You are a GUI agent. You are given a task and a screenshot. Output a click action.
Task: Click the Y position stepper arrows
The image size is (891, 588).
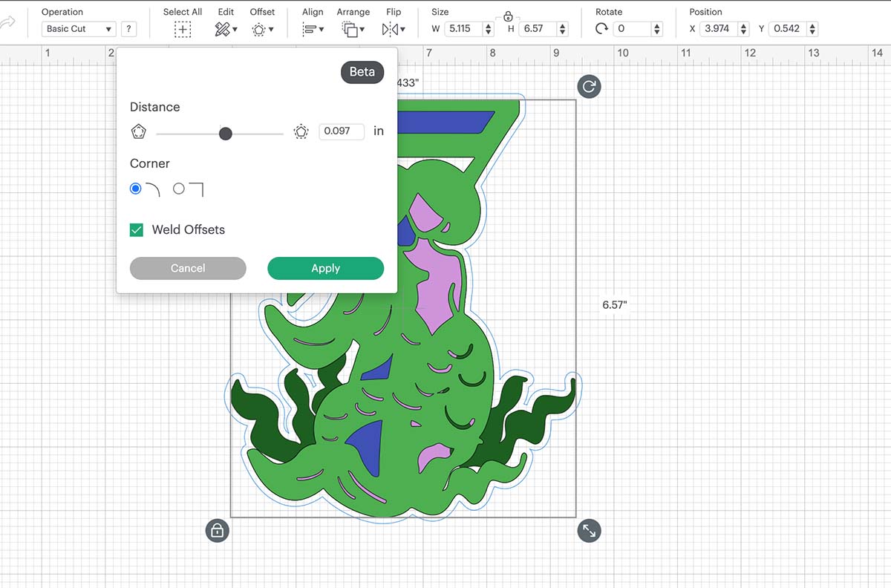[812, 29]
